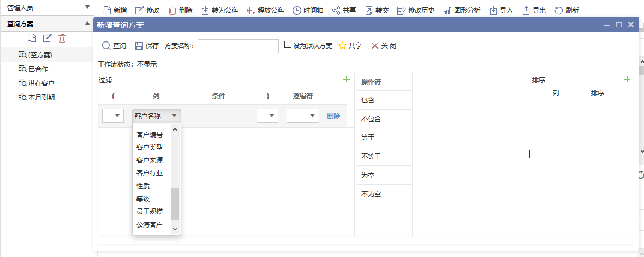
Task: Select 客户来源 from the column list
Action: pyautogui.click(x=150, y=160)
